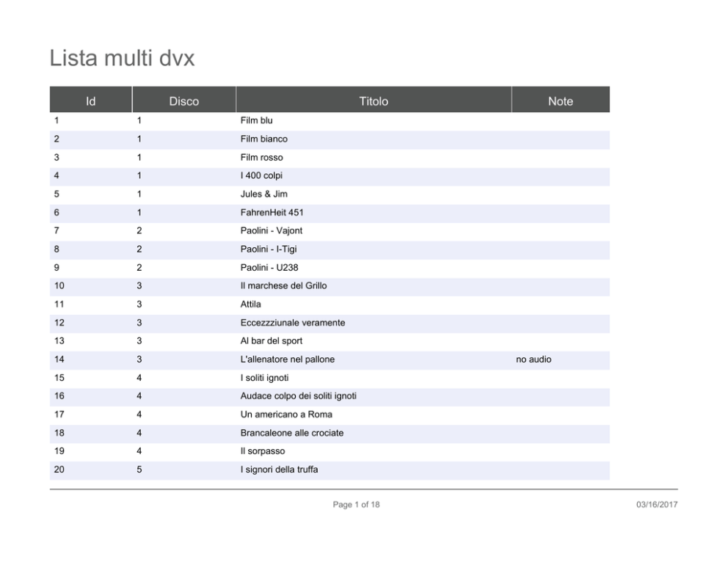Click 'Audace colpo dei soliti ignoti'
This screenshot has width=728, height=562.
pos(298,396)
